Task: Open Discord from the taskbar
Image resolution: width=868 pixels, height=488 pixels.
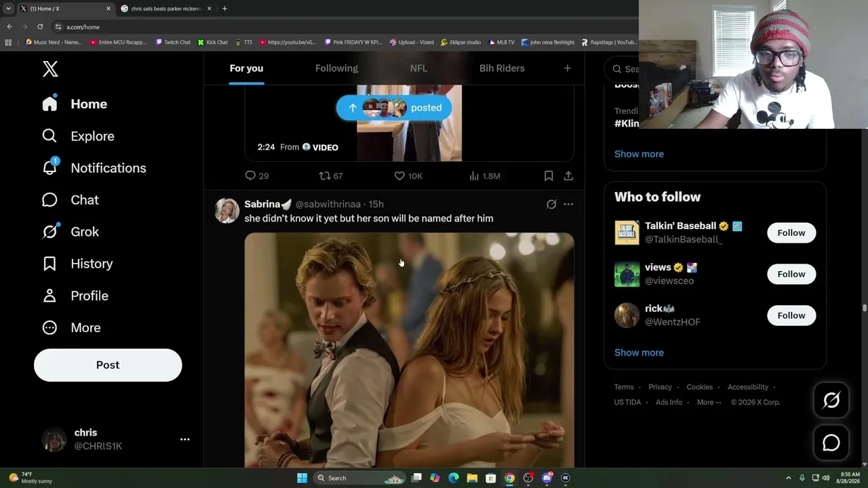Action: pyautogui.click(x=547, y=478)
